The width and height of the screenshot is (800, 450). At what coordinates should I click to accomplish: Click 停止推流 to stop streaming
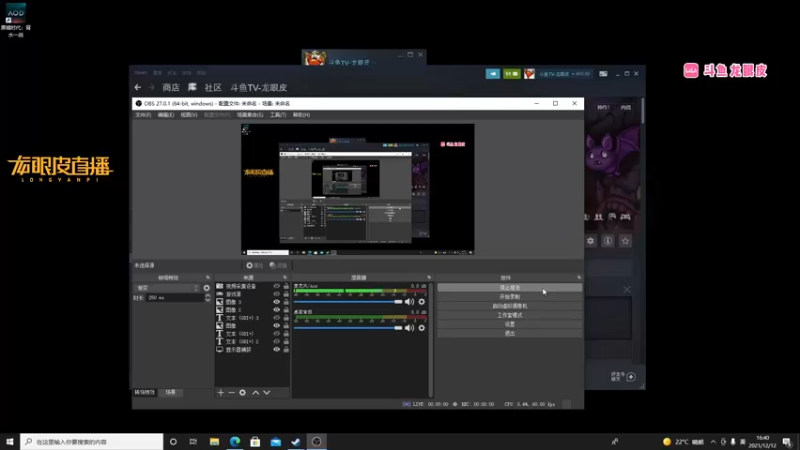tap(510, 288)
